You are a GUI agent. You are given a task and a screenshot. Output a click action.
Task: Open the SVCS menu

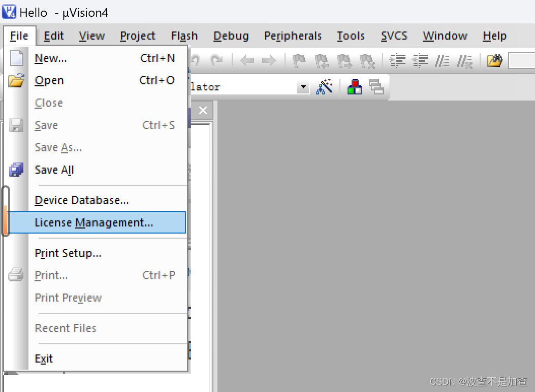pos(394,36)
